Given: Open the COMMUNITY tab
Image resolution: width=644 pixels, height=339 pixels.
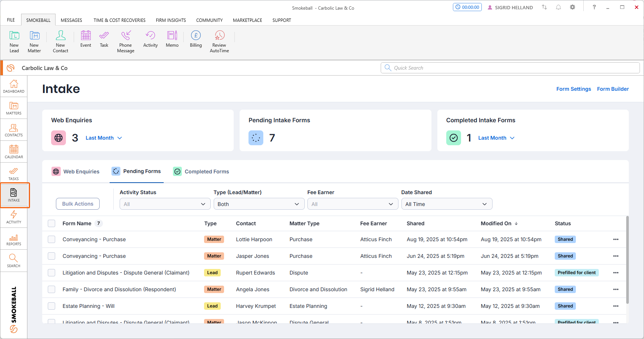Looking at the screenshot, I should pos(209,20).
